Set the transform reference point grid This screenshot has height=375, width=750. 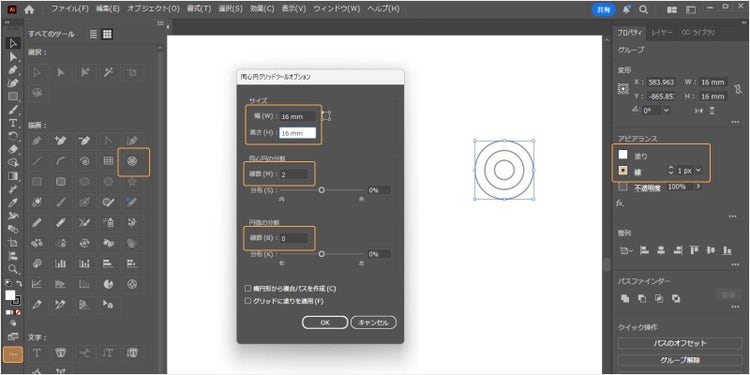tap(623, 89)
